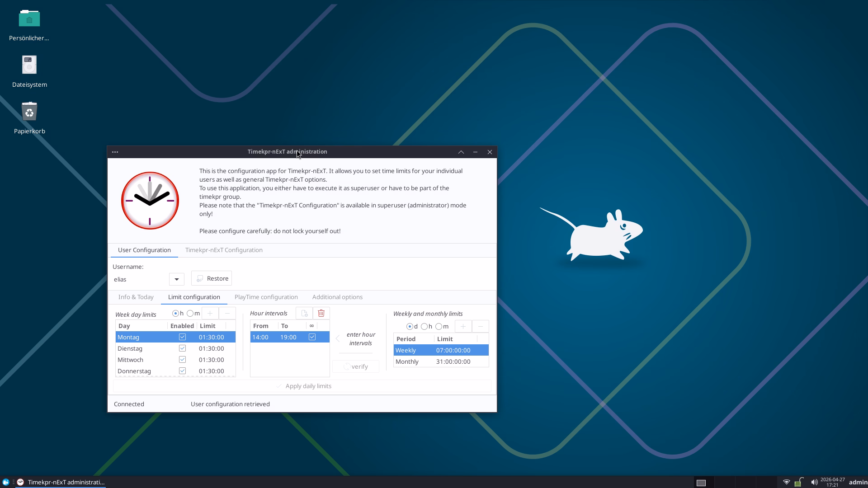Click the username field showing elias
Image resolution: width=868 pixels, height=488 pixels.
pyautogui.click(x=141, y=279)
